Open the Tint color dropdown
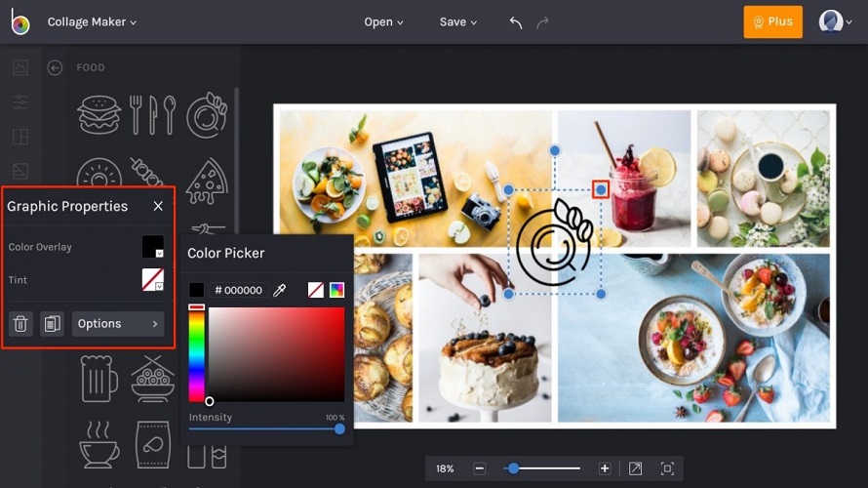The height and width of the screenshot is (488, 868). (153, 280)
